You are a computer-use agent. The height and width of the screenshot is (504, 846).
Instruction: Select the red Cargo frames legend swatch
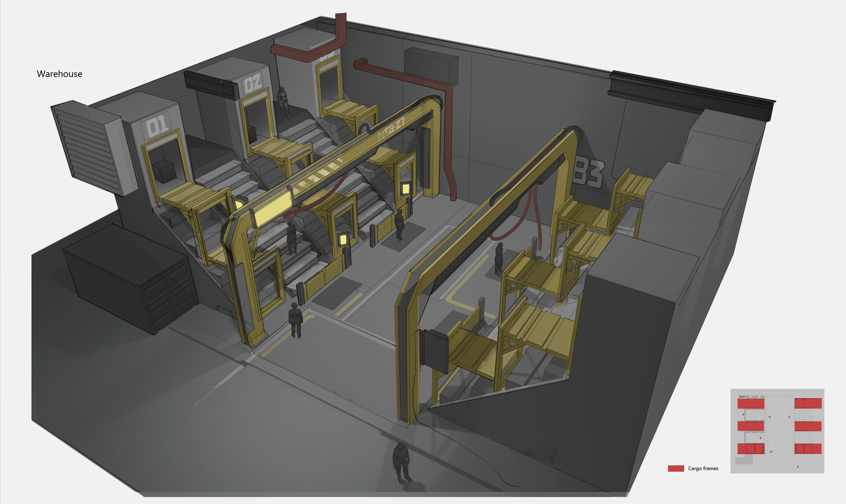(x=675, y=468)
